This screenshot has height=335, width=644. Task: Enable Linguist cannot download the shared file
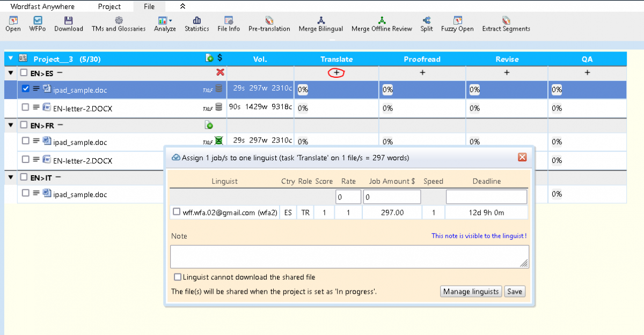177,277
